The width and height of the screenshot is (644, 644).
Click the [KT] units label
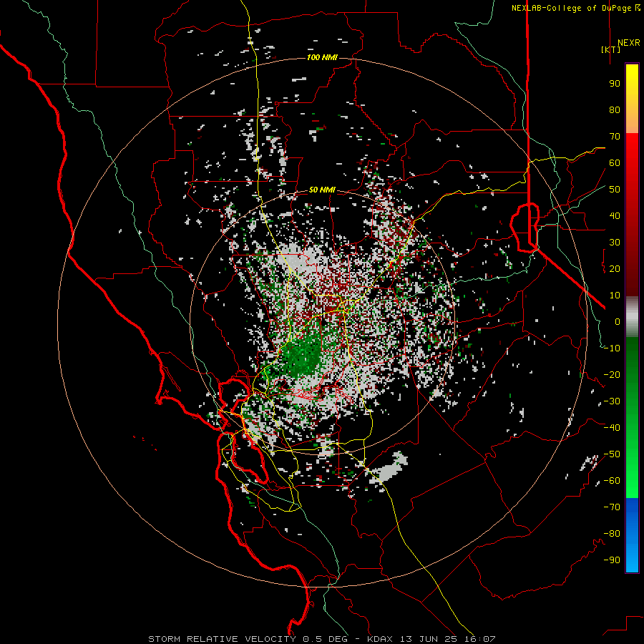pyautogui.click(x=611, y=49)
